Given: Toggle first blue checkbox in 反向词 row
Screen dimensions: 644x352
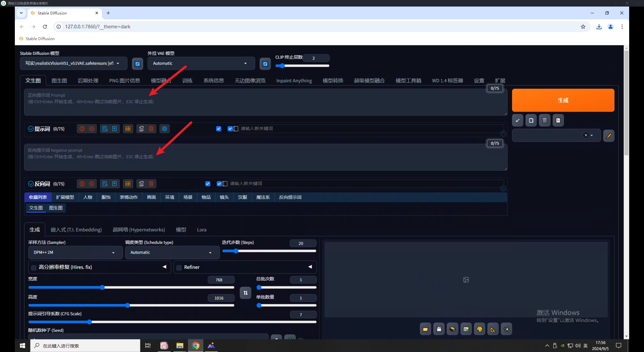Looking at the screenshot, I should (x=208, y=184).
